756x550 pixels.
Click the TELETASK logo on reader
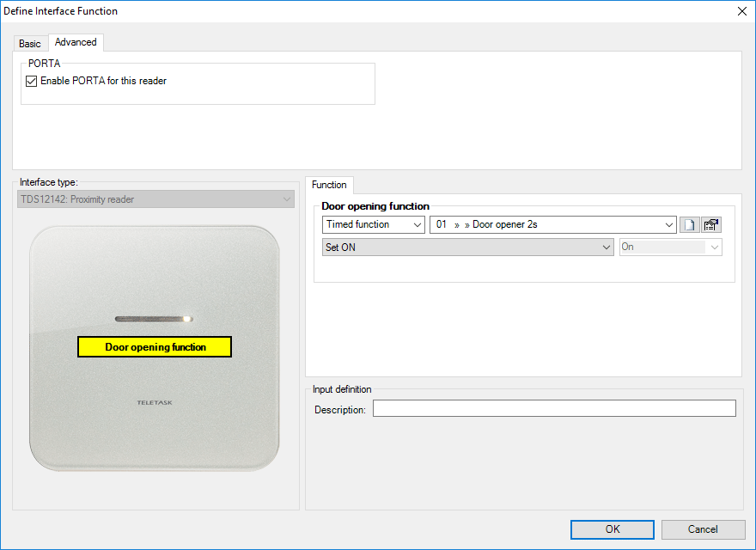point(155,402)
